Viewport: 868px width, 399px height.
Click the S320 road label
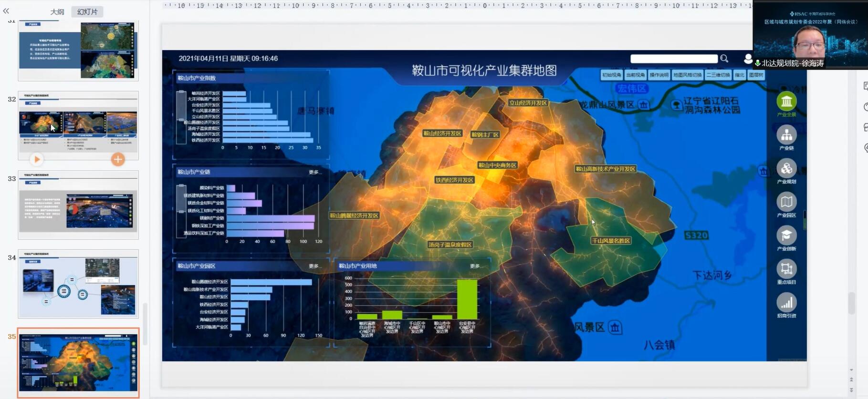pyautogui.click(x=696, y=235)
